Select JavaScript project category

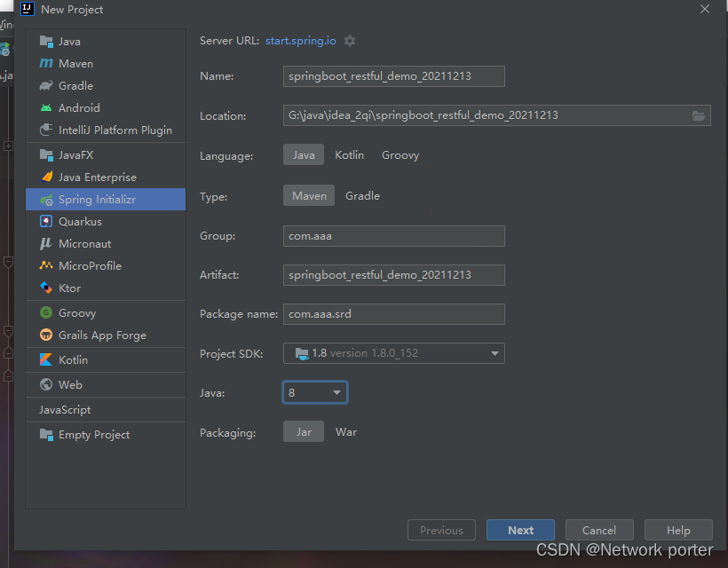[x=106, y=410]
